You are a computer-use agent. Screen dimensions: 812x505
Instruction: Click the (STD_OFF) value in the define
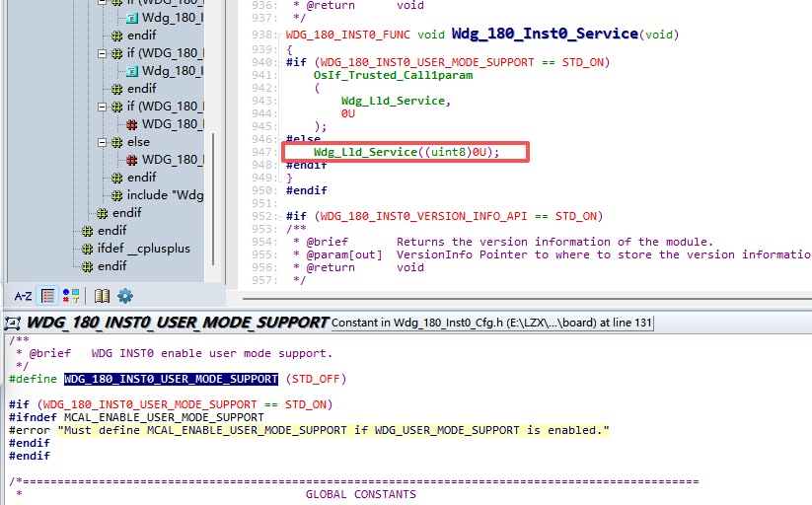[316, 379]
